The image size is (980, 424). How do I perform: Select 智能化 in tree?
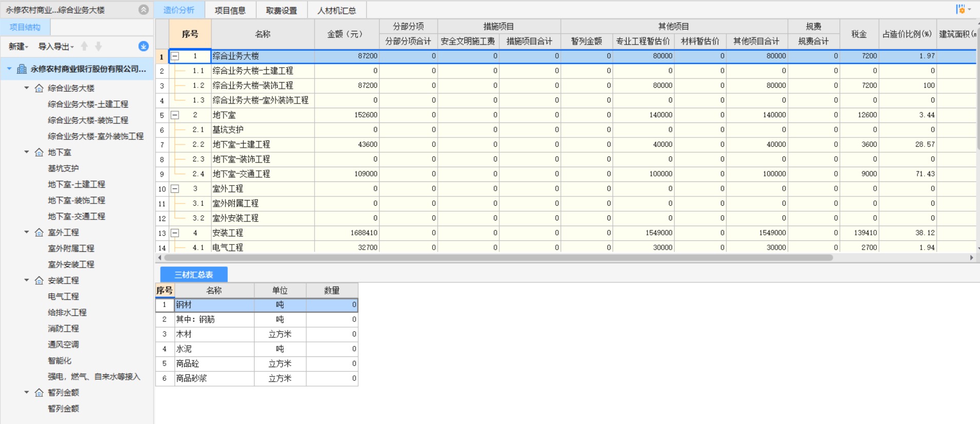[x=60, y=360]
